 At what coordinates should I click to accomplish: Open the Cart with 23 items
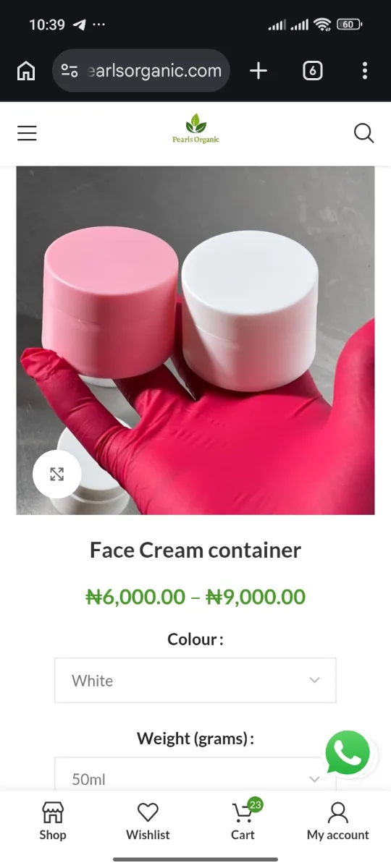[x=244, y=820]
